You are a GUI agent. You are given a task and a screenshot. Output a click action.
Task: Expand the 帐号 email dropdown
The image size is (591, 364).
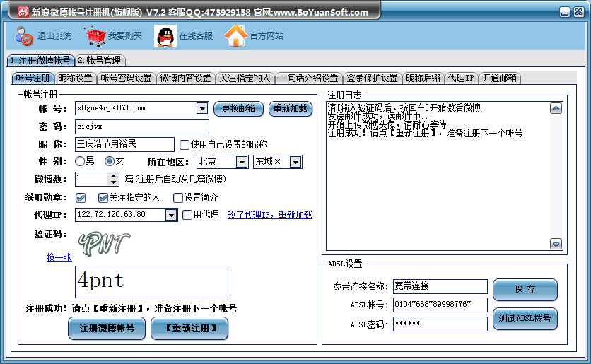(x=202, y=109)
